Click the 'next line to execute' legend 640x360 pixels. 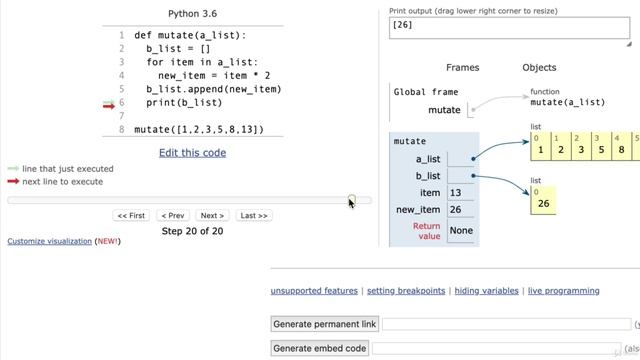[62, 182]
